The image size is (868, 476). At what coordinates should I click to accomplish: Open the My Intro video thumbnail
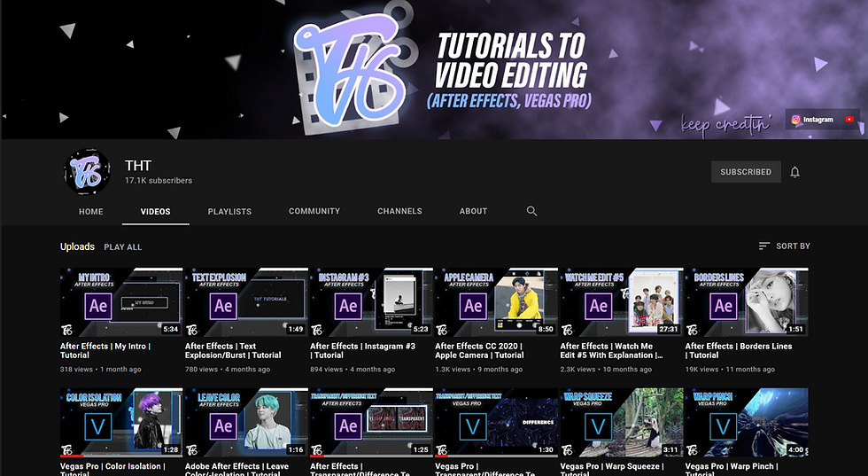pyautogui.click(x=121, y=302)
